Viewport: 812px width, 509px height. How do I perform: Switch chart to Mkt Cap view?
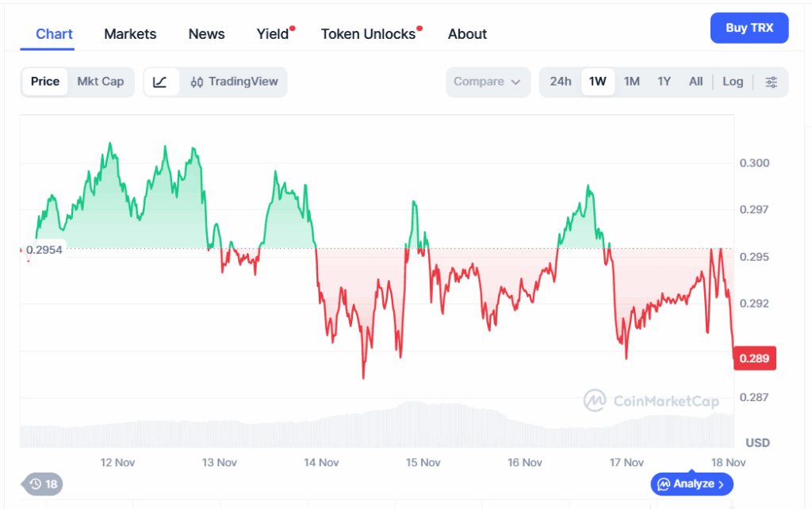[100, 82]
